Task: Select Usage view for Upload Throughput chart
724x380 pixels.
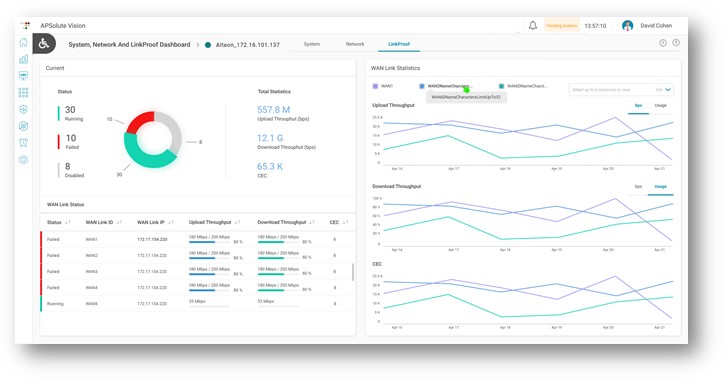Action: (x=660, y=106)
